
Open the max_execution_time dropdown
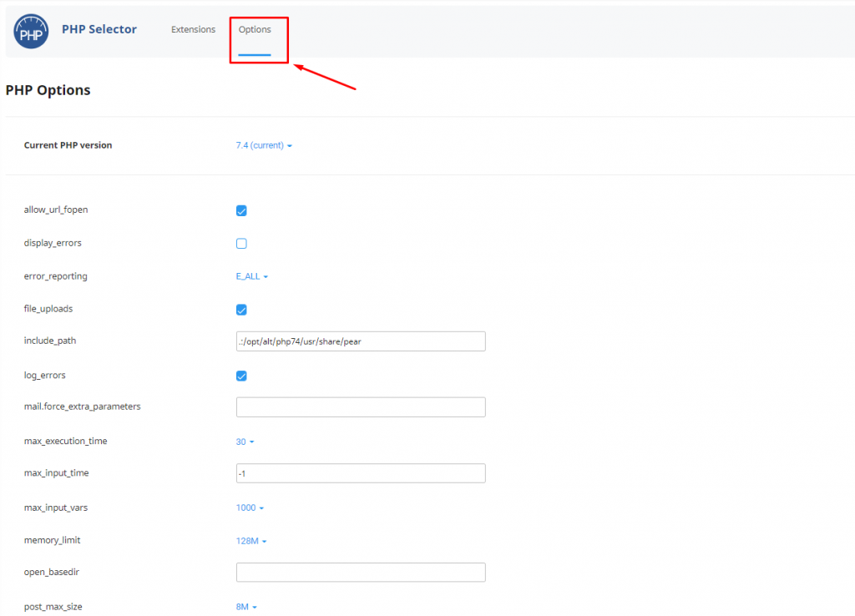coord(245,441)
